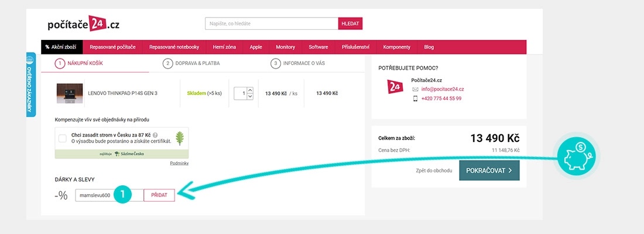The image size is (644, 234).
Task: Select step 2 Doprava & Platba tab
Action: pyautogui.click(x=191, y=64)
